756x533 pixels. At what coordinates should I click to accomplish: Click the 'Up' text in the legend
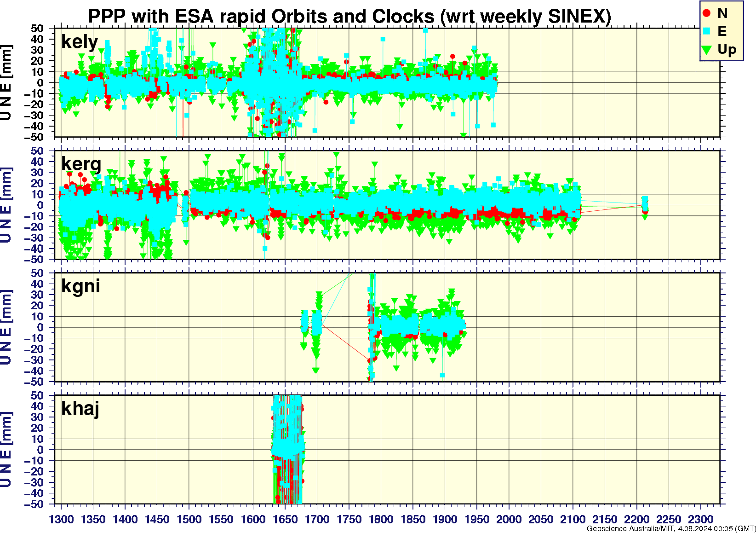pyautogui.click(x=727, y=49)
